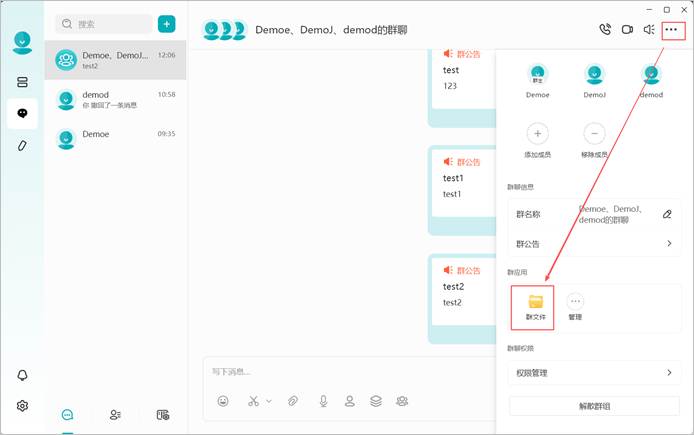Click the remove member minus circle
694x435 pixels.
pos(594,133)
